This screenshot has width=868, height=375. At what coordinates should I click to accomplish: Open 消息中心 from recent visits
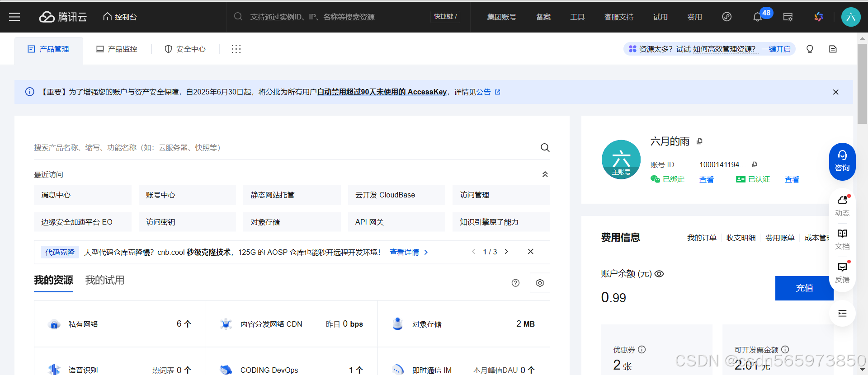click(83, 195)
